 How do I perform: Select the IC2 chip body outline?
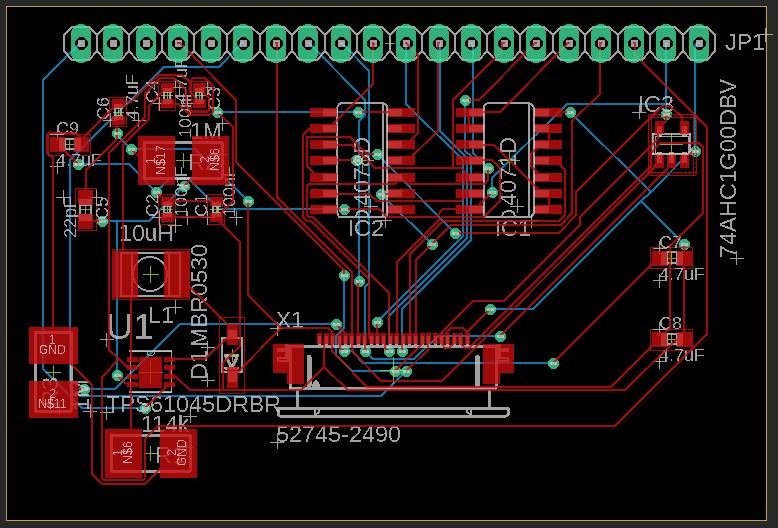coord(362,160)
